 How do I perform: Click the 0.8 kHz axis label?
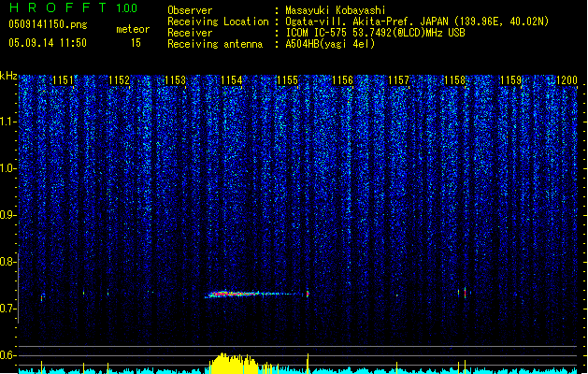7,262
